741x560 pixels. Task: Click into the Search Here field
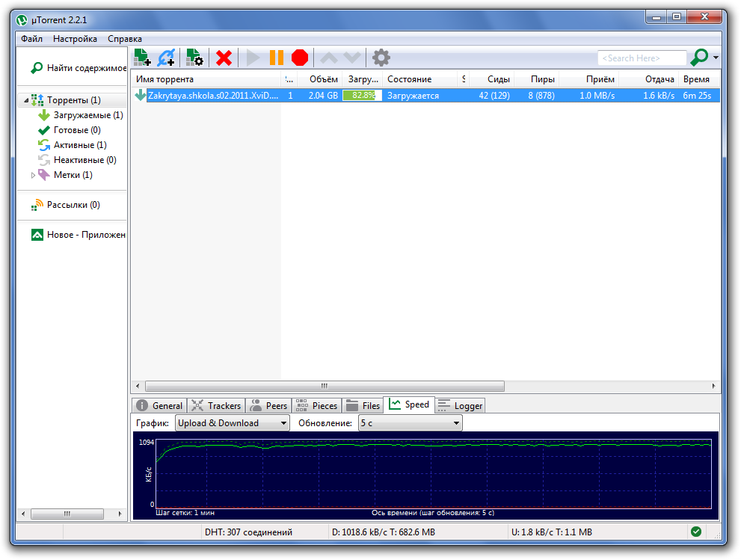(x=642, y=58)
